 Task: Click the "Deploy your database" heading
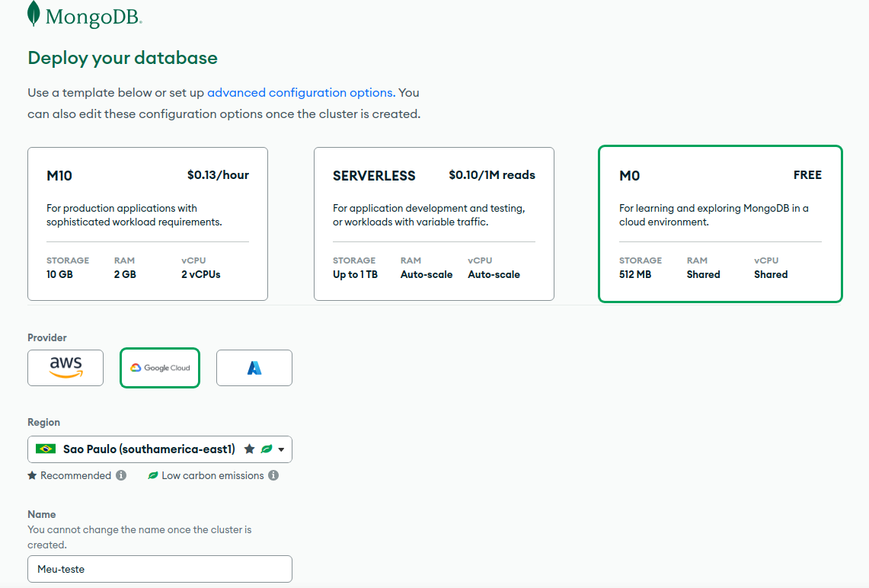point(123,58)
